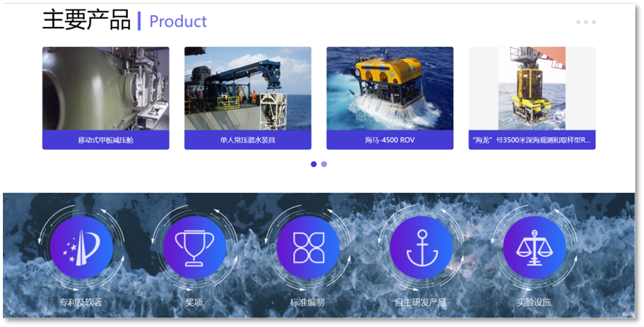
Task: Click the 奖项 text label
Action: (x=194, y=302)
